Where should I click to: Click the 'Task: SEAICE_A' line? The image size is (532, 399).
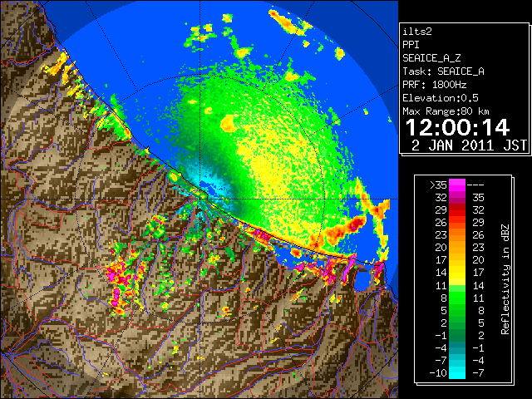click(443, 71)
